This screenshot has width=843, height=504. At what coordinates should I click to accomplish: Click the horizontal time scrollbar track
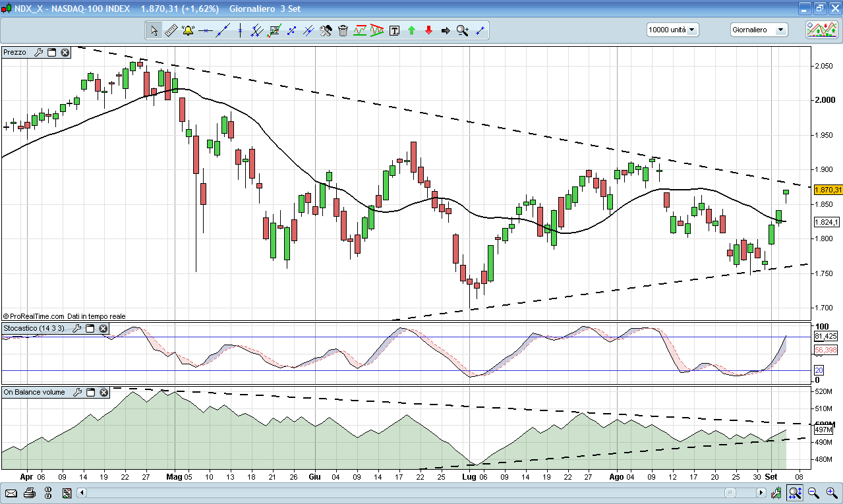click(395, 493)
